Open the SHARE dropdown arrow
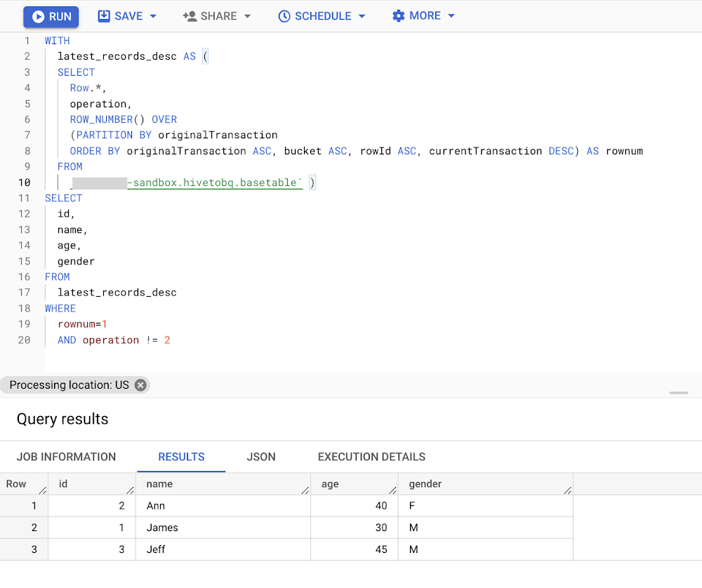 tap(247, 16)
